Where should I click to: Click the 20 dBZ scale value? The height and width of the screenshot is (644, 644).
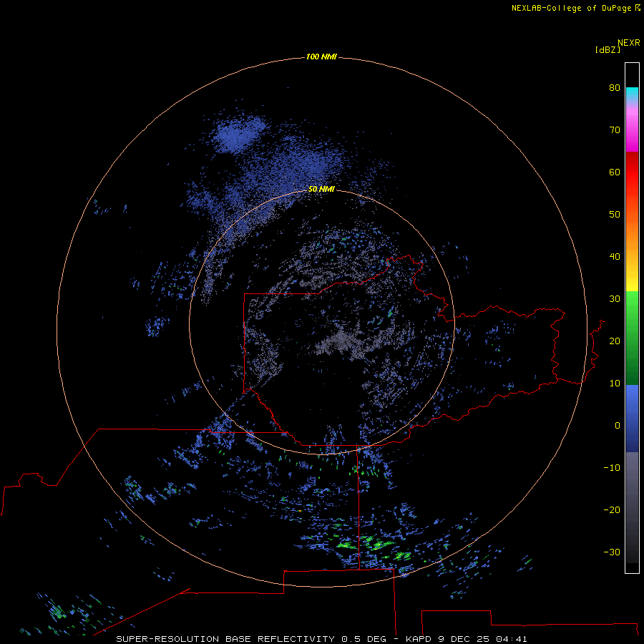coord(615,341)
